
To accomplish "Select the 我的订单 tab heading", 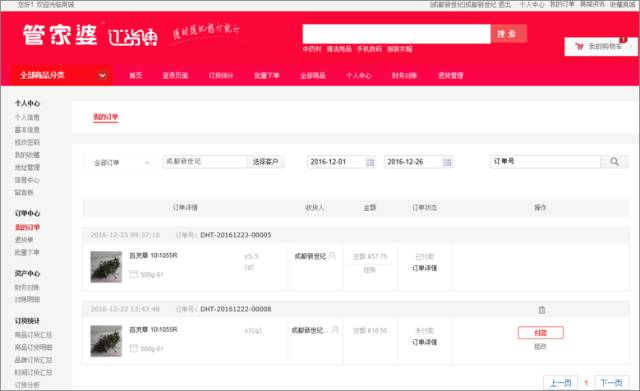I will [106, 117].
